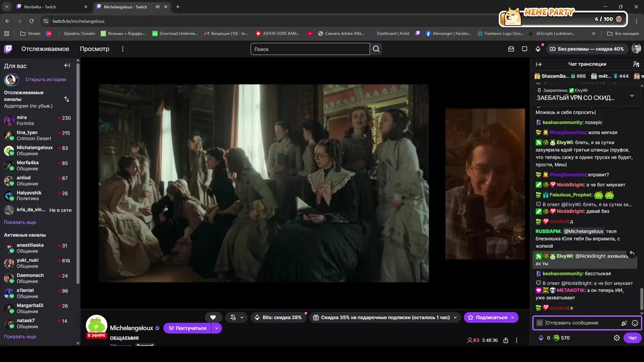The width and height of the screenshot is (644, 362).
Task: Open the whispers chat bubble icon
Action: click(x=524, y=49)
